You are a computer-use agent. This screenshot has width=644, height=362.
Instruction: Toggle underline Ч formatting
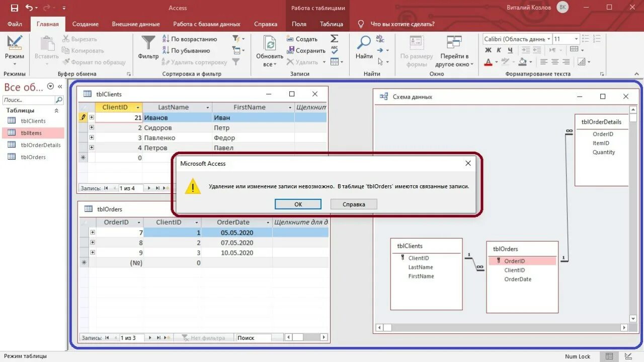click(510, 50)
